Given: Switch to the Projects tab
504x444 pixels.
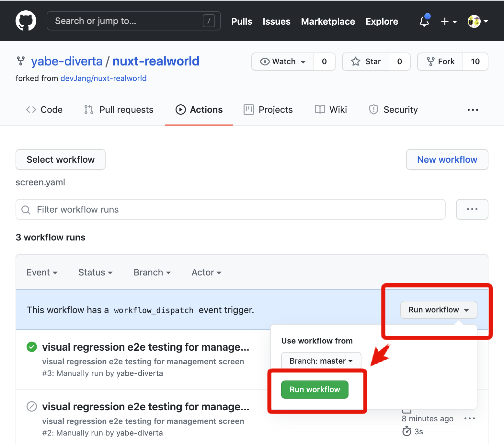Looking at the screenshot, I should pos(268,110).
